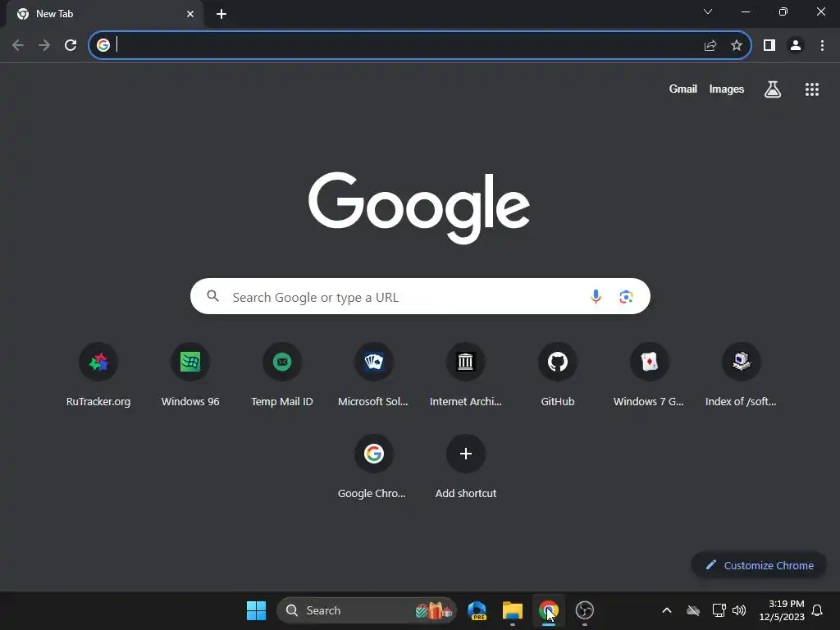Close the New Tab tab
This screenshot has height=630, width=840.
[190, 14]
